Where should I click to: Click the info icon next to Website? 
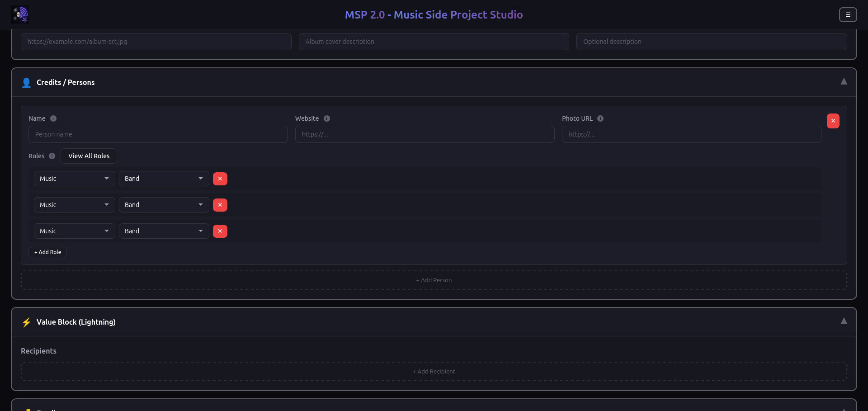[327, 118]
